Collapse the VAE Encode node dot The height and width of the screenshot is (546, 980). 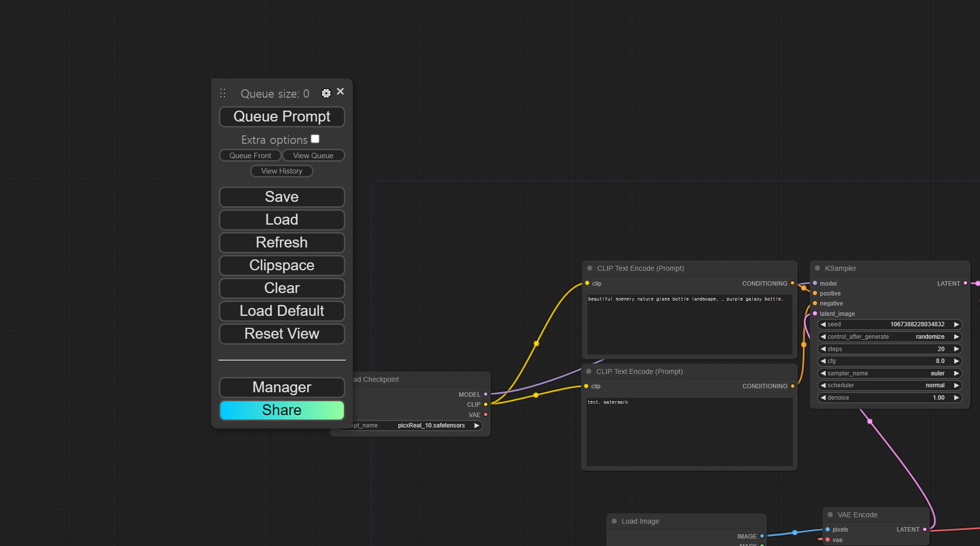[x=830, y=515]
